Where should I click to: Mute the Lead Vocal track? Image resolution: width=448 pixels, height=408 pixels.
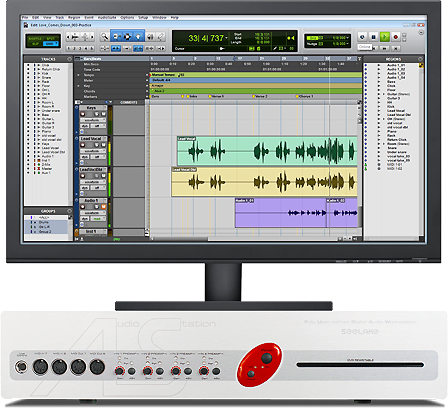click(103, 145)
